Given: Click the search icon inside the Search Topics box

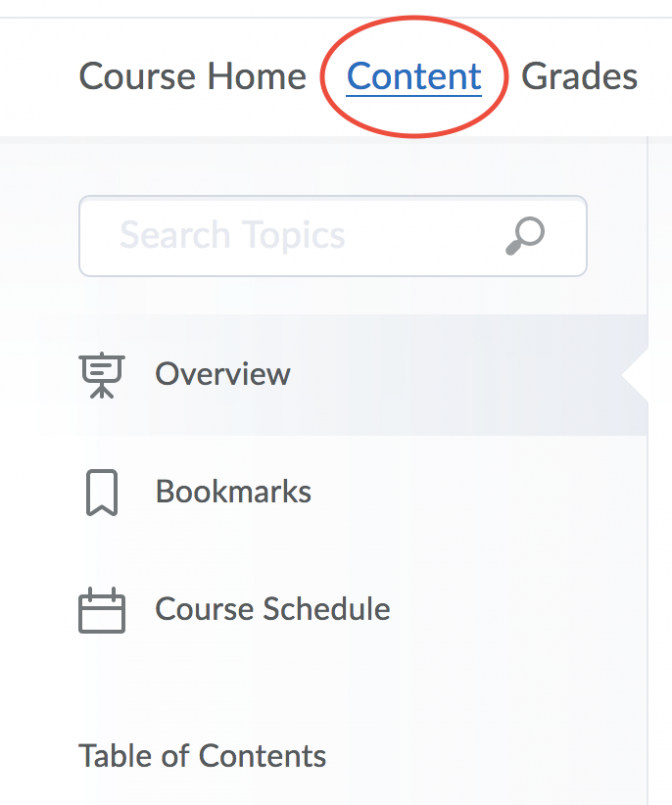Looking at the screenshot, I should coord(525,236).
